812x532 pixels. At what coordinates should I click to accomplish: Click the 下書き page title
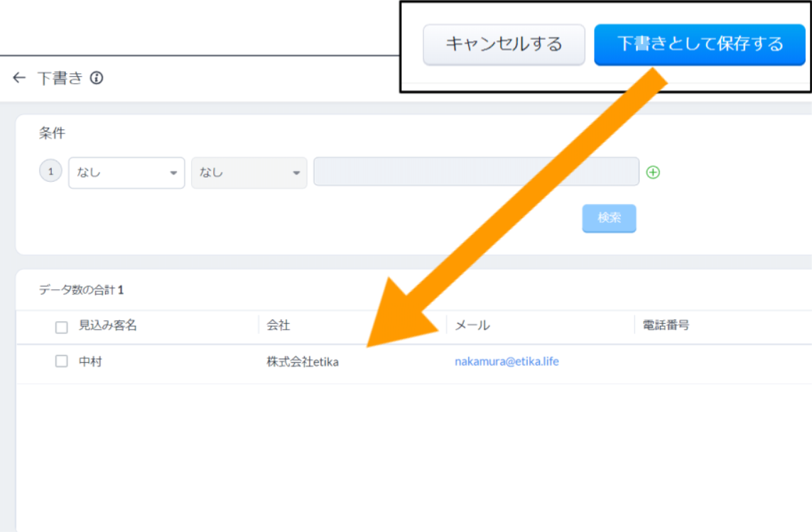[60, 78]
